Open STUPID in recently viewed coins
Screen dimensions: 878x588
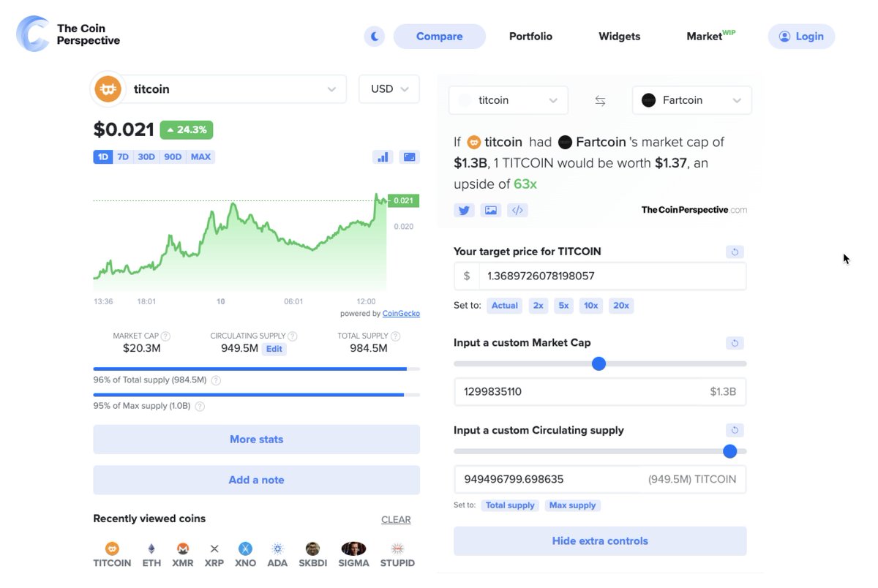(397, 555)
